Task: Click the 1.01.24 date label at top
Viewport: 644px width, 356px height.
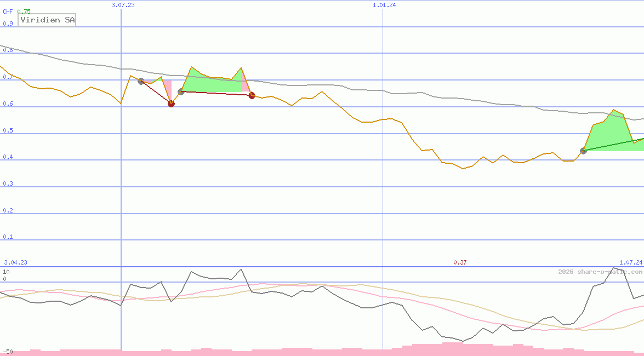Action: click(384, 5)
